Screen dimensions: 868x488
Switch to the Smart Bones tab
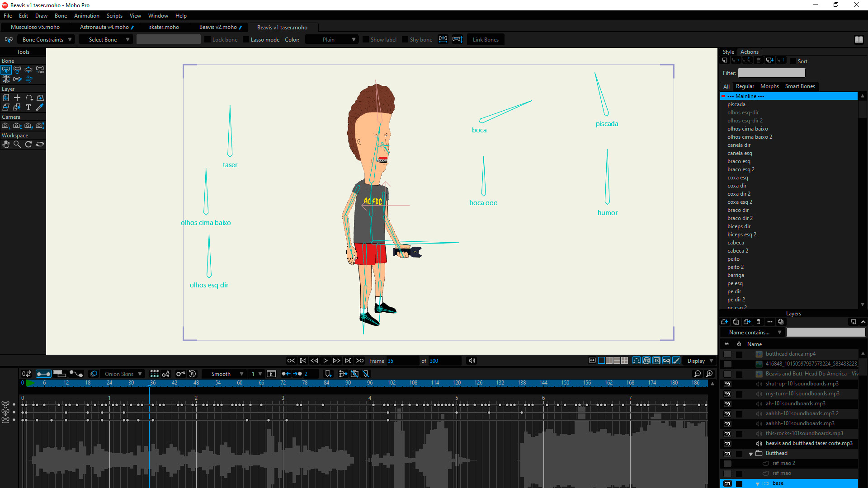click(x=800, y=86)
